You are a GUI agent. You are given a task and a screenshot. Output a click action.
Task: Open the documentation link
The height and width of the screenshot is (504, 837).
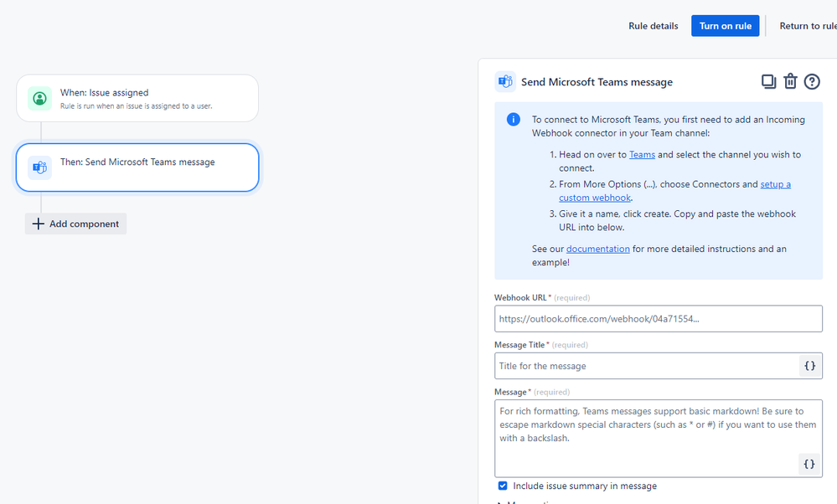598,249
